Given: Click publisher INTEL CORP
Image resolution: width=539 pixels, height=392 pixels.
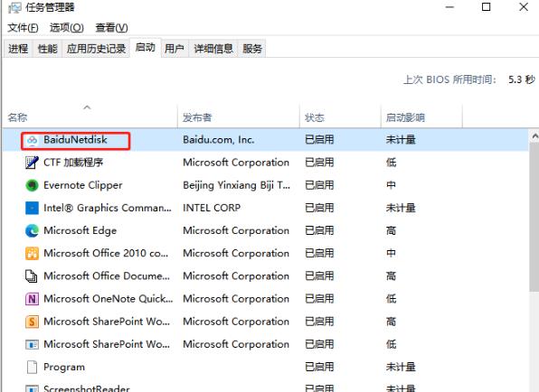Looking at the screenshot, I should (x=212, y=208).
